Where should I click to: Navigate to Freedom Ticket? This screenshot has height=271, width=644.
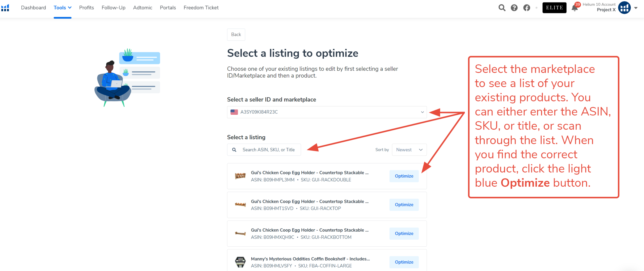(x=201, y=8)
